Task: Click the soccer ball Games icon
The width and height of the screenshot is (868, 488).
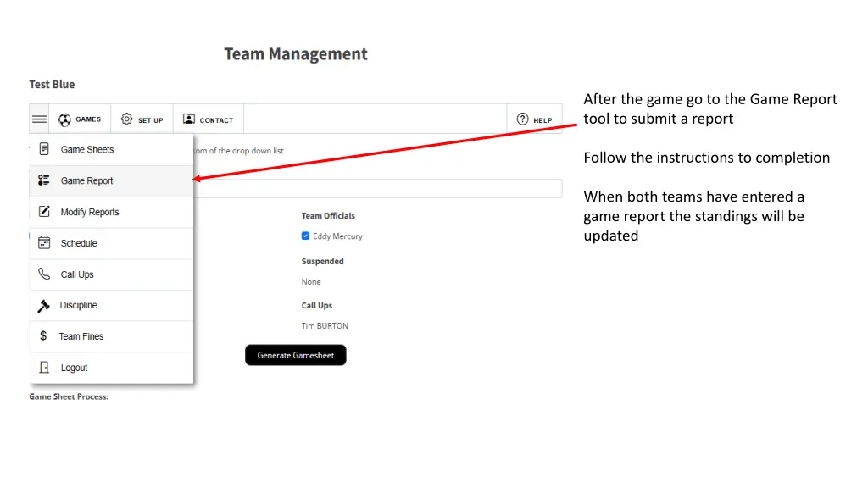Action: point(64,119)
